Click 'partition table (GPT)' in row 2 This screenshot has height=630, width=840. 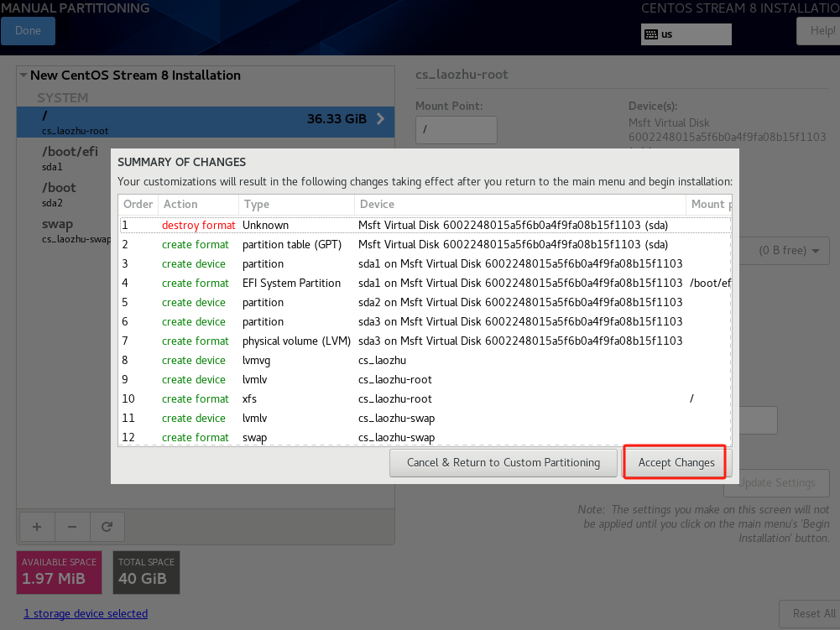click(x=292, y=244)
